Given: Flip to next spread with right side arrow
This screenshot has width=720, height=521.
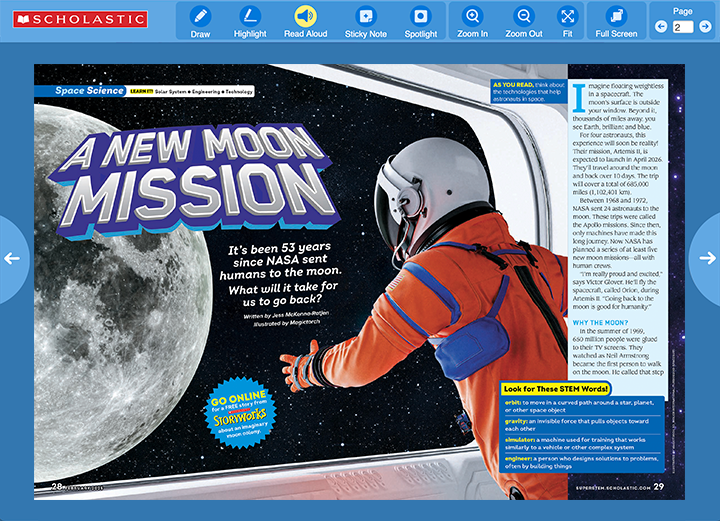Looking at the screenshot, I should pos(706,258).
